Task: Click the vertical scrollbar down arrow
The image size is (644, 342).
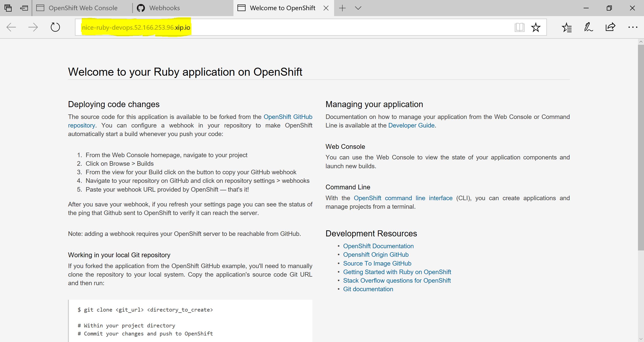Action: click(641, 339)
